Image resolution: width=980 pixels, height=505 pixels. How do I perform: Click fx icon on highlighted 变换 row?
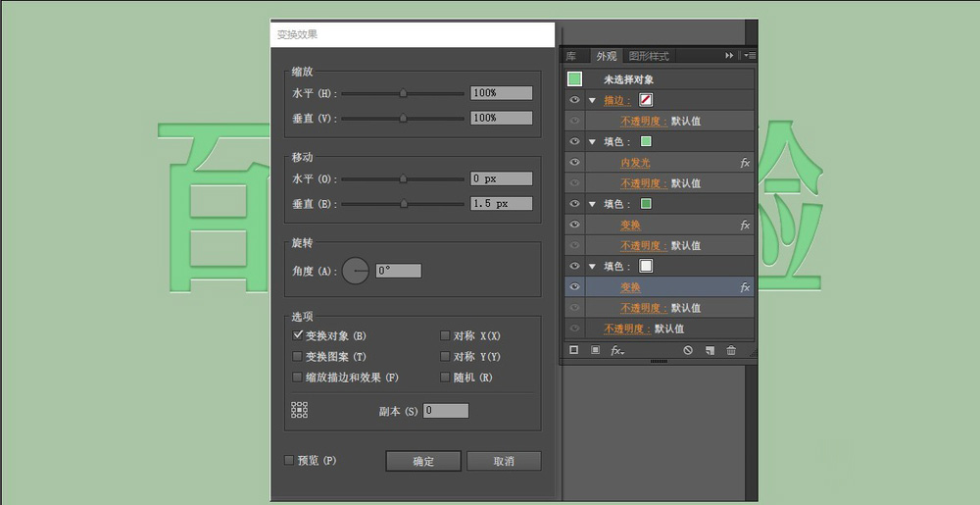pos(745,287)
